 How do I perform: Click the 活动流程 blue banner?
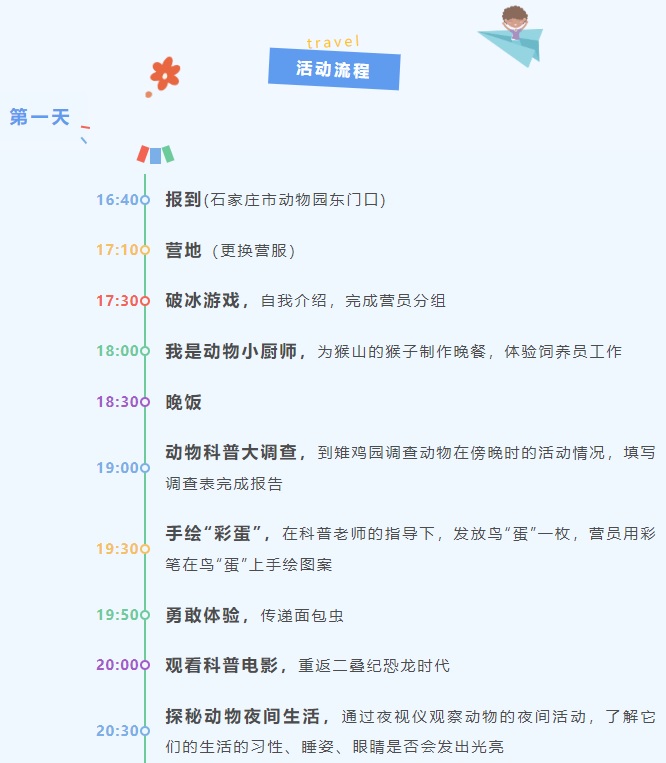tap(334, 69)
